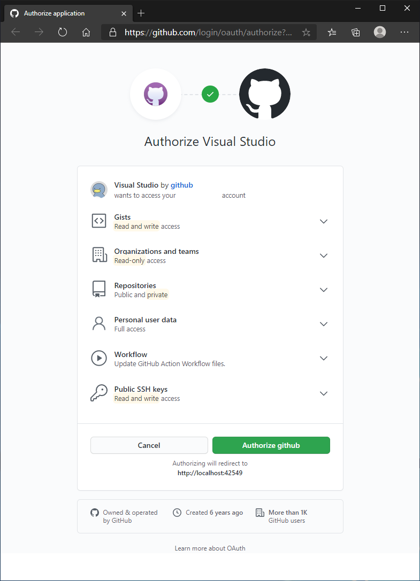The image size is (420, 581).
Task: Click the address bar URL
Action: pyautogui.click(x=208, y=33)
